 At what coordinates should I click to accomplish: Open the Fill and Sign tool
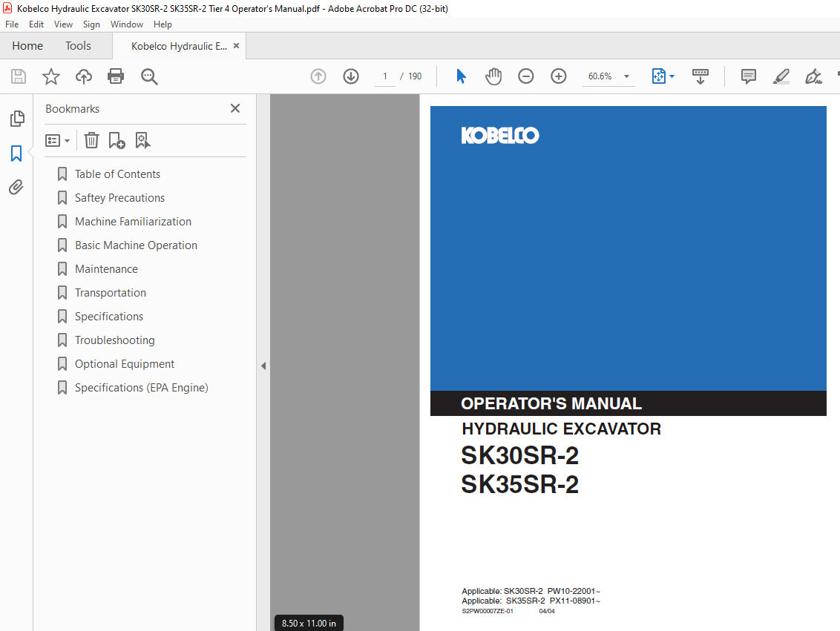point(813,76)
